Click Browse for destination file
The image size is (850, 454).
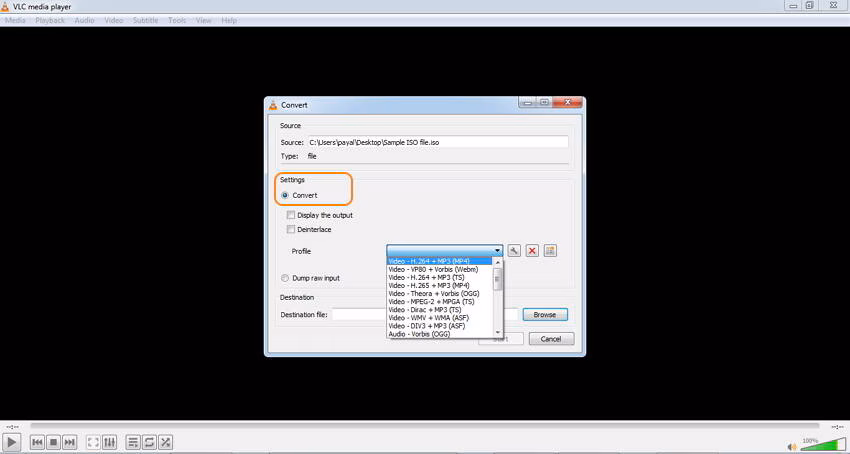click(545, 315)
